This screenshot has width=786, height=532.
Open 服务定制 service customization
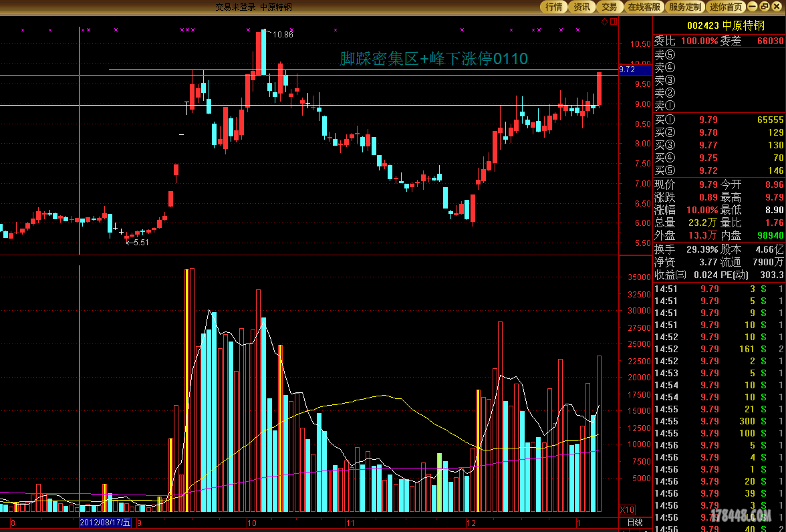(x=685, y=7)
